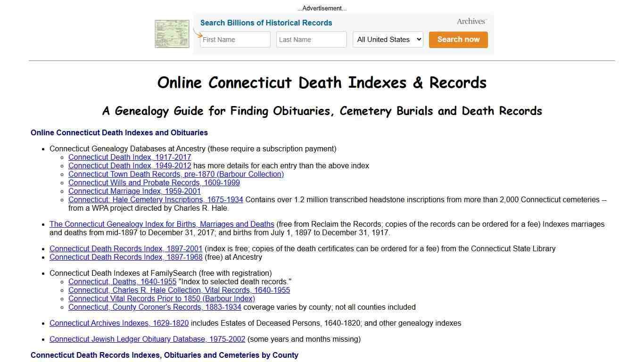Open Connecticut Death Records Index, 1897-1968
This screenshot has height=362, width=644.
[x=125, y=257]
